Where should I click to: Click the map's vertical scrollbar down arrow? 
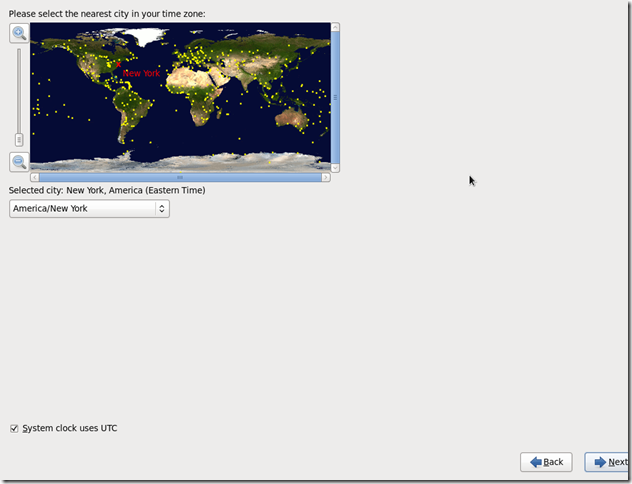335,168
